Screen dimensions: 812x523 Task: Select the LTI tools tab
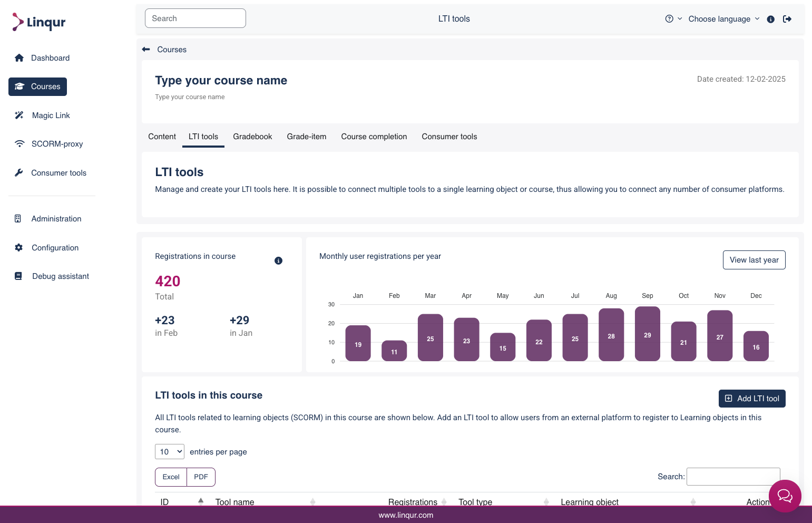pos(203,137)
